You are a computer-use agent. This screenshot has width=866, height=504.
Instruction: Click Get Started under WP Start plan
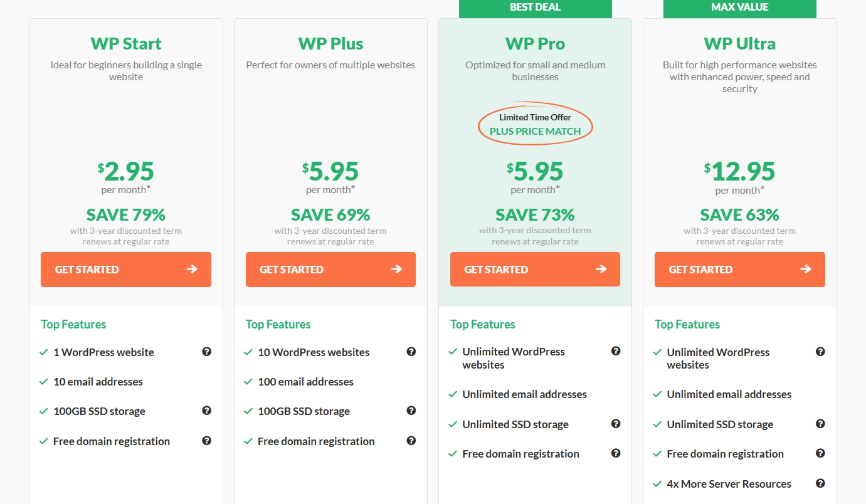click(126, 270)
